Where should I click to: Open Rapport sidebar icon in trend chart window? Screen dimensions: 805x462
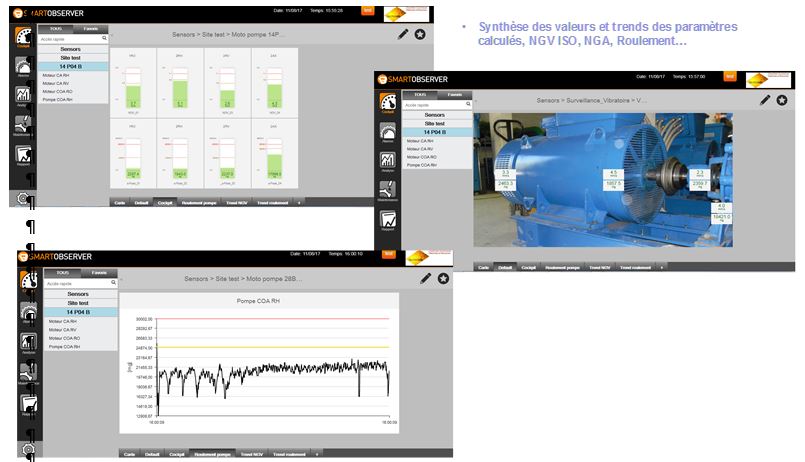tap(29, 405)
